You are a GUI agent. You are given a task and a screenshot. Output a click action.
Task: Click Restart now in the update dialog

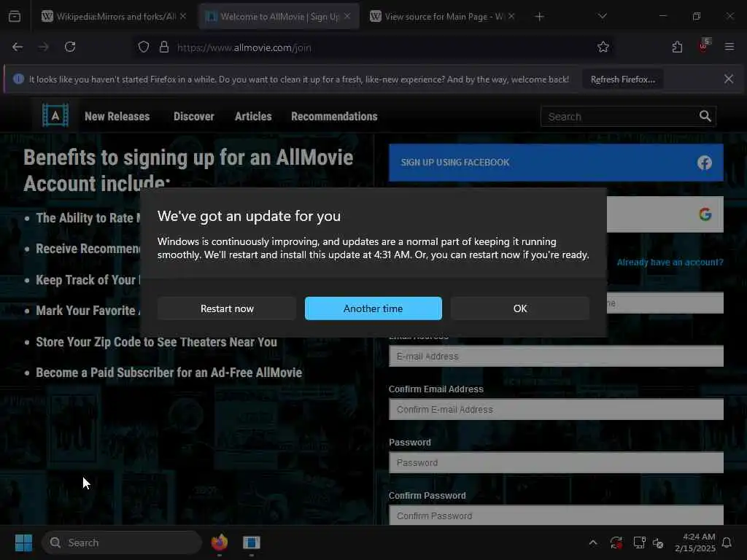click(227, 308)
